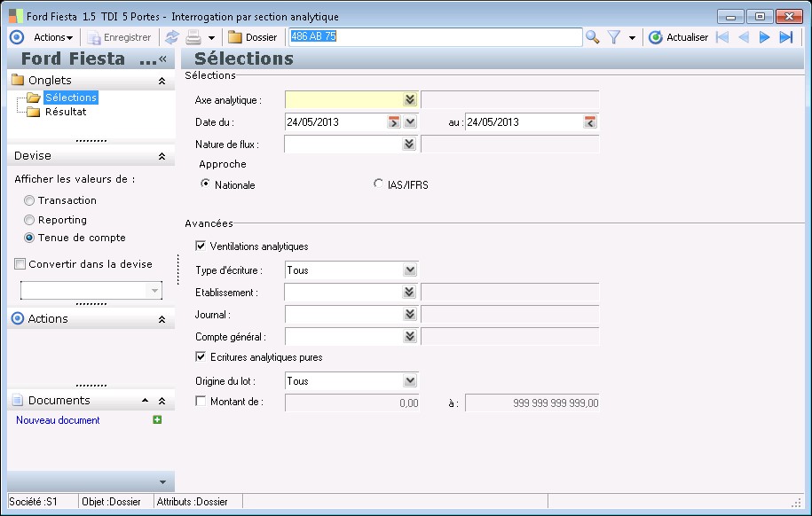The height and width of the screenshot is (516, 812).
Task: Open the 'Type d'écriture' dropdown
Action: pyautogui.click(x=409, y=270)
